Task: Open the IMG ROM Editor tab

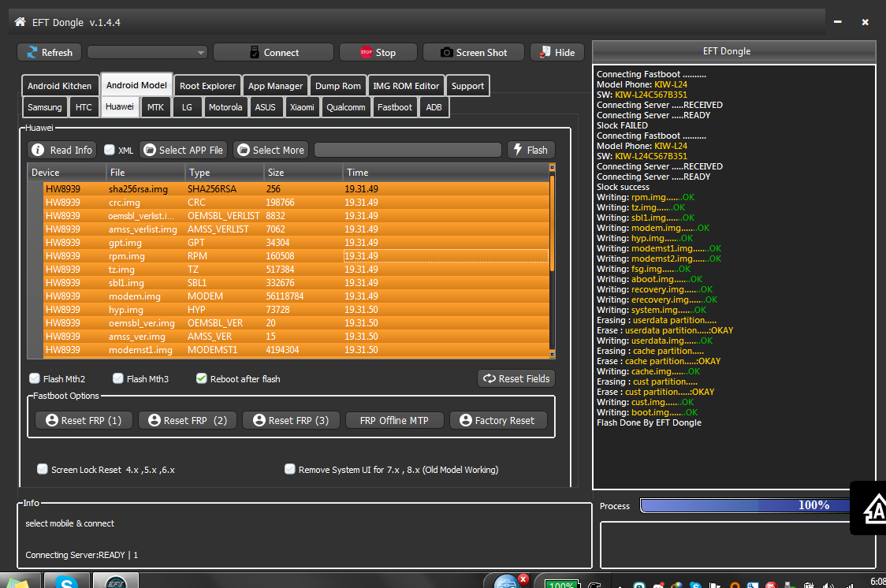Action: 406,86
